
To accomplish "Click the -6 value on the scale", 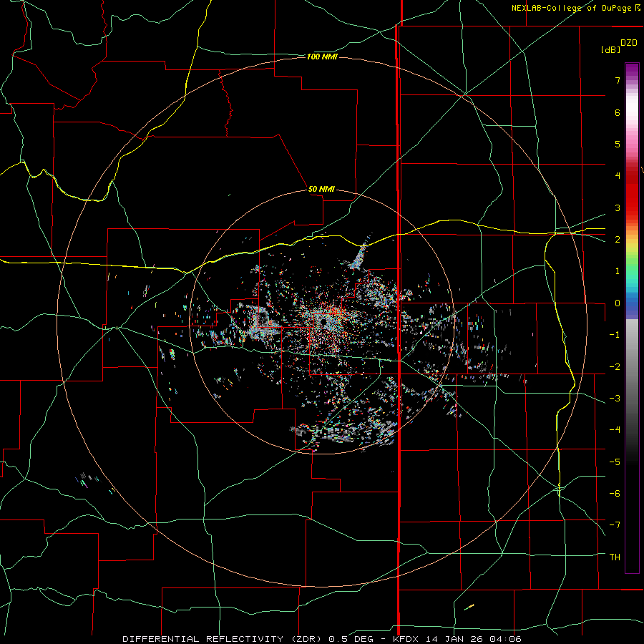I will point(615,494).
